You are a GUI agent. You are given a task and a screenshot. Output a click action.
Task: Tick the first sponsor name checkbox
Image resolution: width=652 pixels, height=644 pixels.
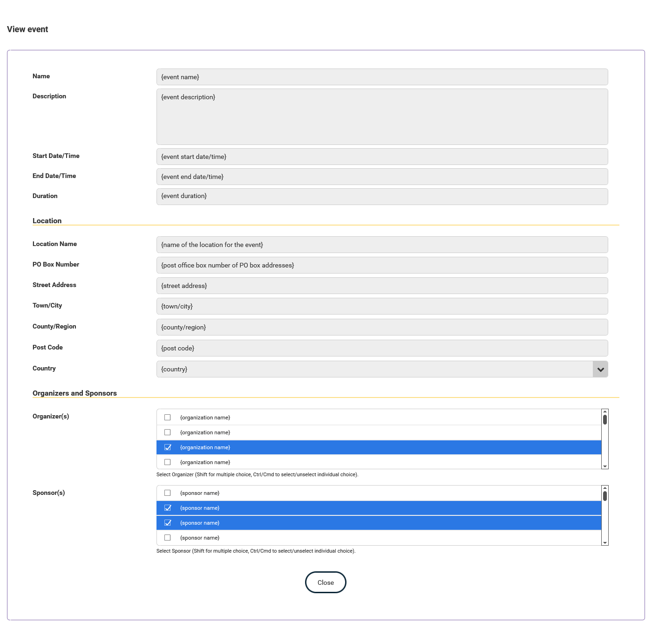(x=168, y=493)
